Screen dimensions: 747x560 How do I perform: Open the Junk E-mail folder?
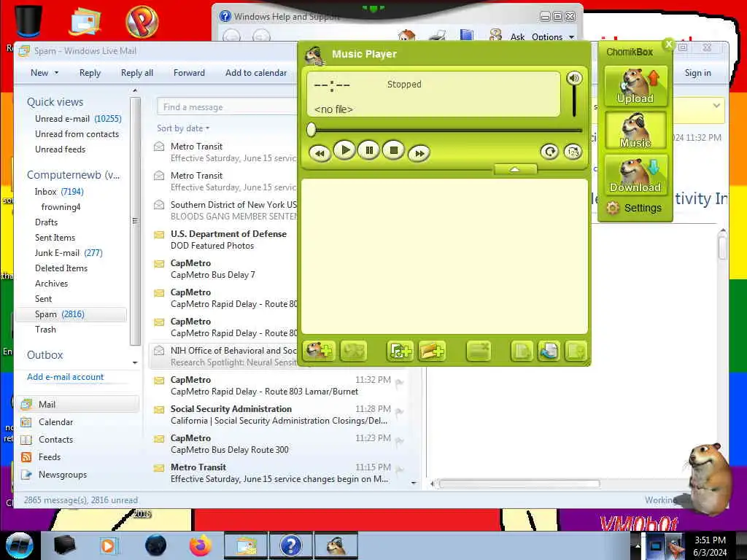69,253
